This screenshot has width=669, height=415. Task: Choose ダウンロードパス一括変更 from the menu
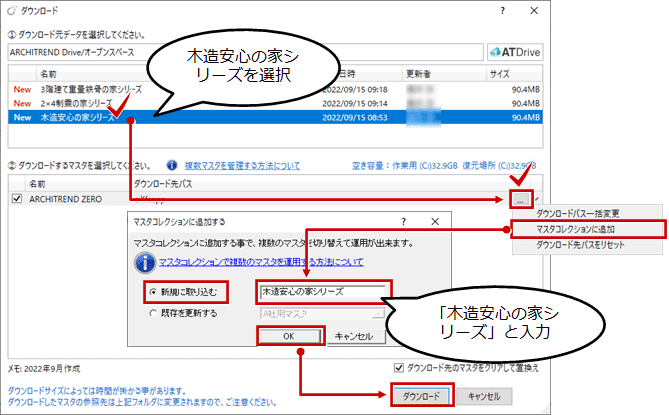[578, 213]
